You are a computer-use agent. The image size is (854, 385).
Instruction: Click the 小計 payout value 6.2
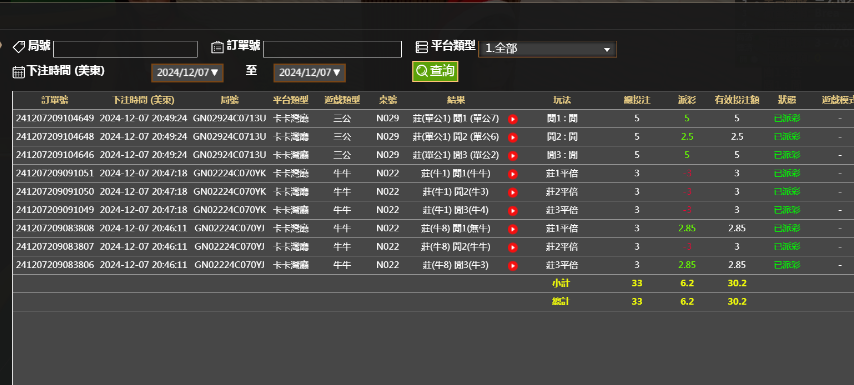(687, 283)
